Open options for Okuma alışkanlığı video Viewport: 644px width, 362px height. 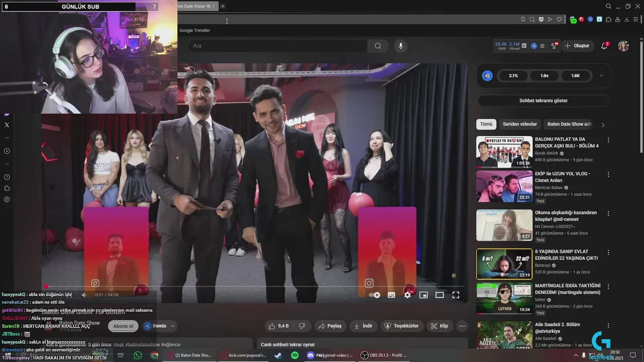coord(608,214)
